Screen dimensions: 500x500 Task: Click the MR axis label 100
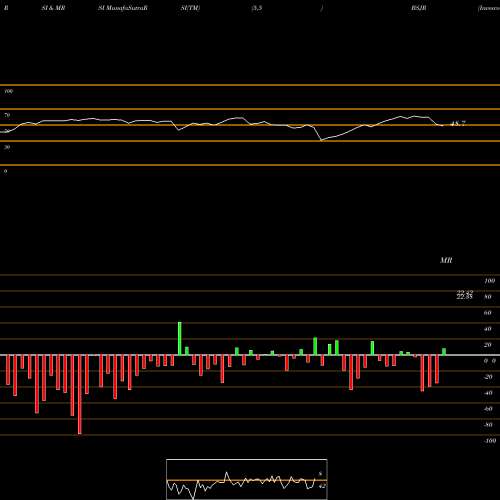pos(489,281)
